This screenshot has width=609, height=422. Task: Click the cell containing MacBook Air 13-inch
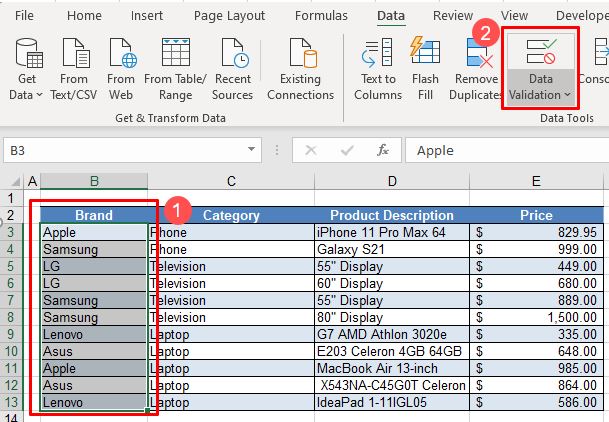pos(391,368)
